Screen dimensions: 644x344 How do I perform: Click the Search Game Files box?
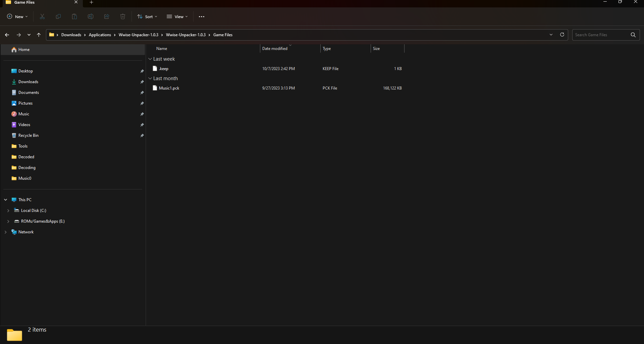(x=600, y=35)
